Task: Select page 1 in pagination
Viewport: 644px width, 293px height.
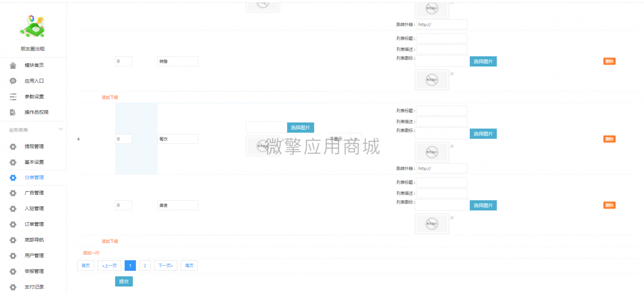Action: pos(130,265)
